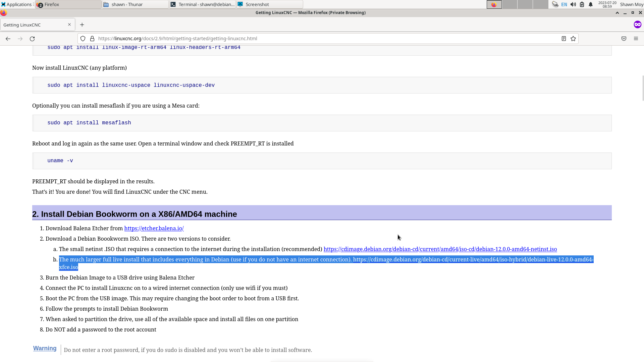644x362 pixels.
Task: Click the 'uname -v' code line
Action: coord(60,161)
